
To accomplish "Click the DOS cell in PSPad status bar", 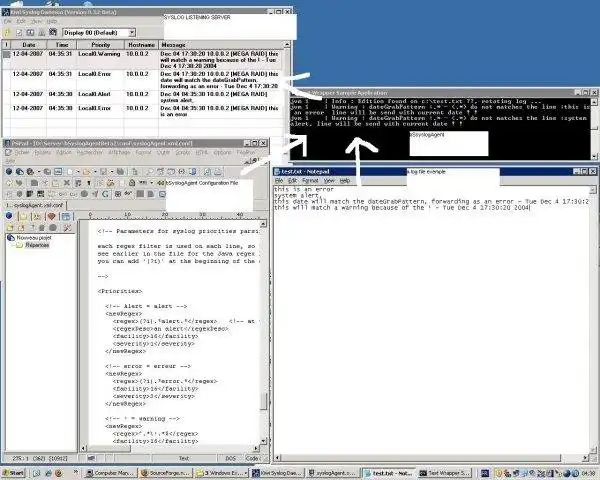I will [230, 458].
